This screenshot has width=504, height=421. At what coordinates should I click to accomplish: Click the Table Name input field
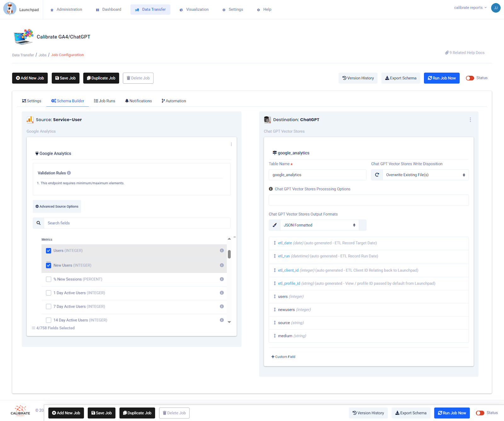[x=318, y=175]
